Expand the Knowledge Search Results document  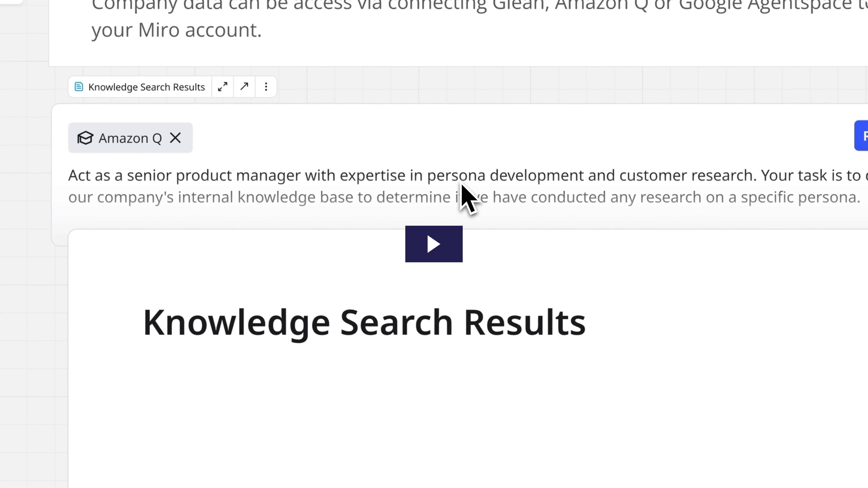[222, 87]
